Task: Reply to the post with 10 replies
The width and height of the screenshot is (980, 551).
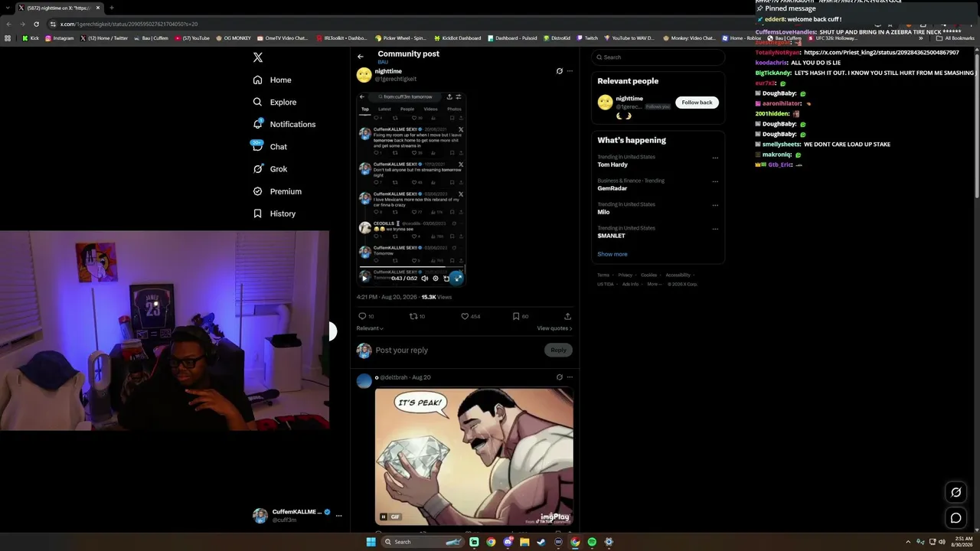Action: coord(366,316)
